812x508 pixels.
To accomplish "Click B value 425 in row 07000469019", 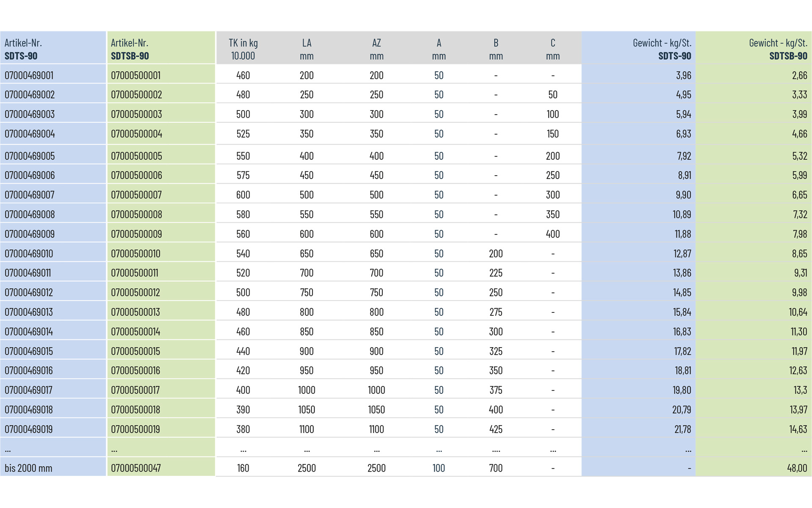I will click(496, 429).
